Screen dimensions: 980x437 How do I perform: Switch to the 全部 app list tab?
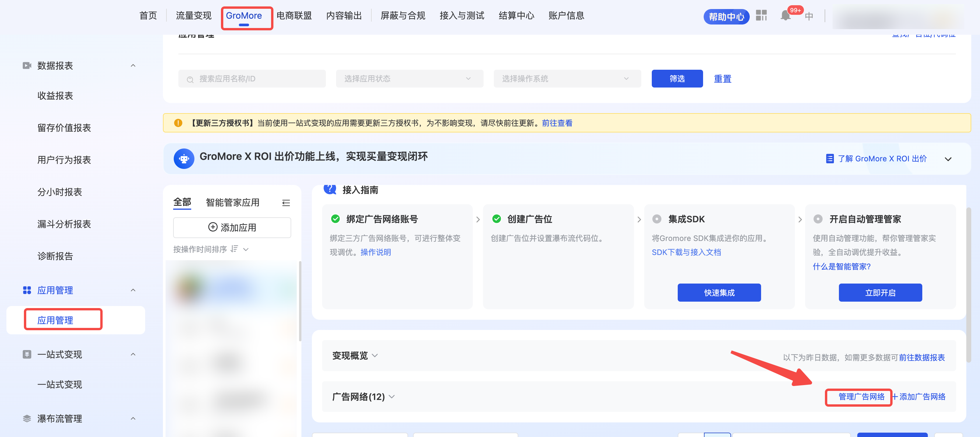[182, 202]
